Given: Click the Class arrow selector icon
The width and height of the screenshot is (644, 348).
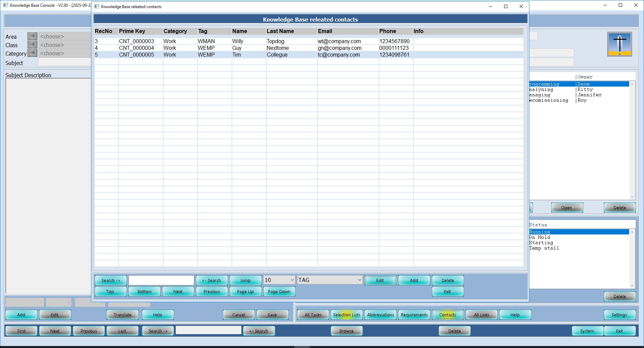Looking at the screenshot, I should (x=32, y=44).
